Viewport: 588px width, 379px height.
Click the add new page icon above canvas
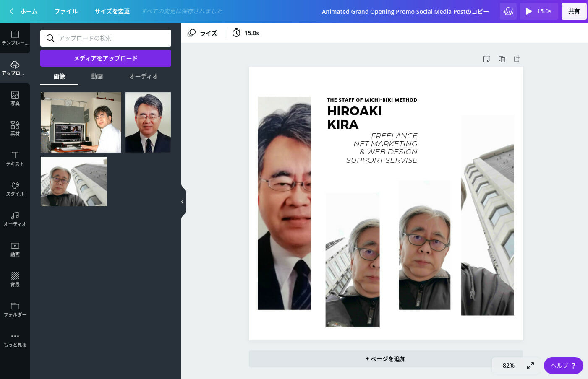coord(517,59)
